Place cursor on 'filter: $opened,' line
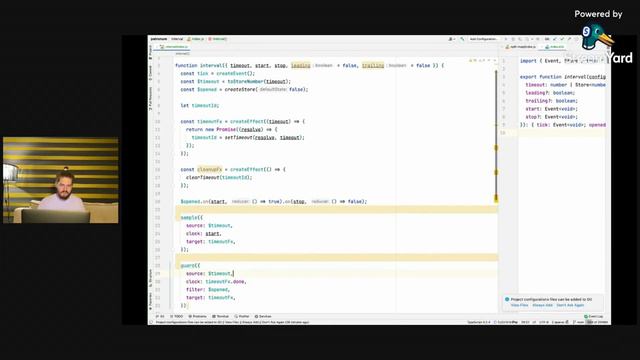The width and height of the screenshot is (640, 360). pos(208,290)
